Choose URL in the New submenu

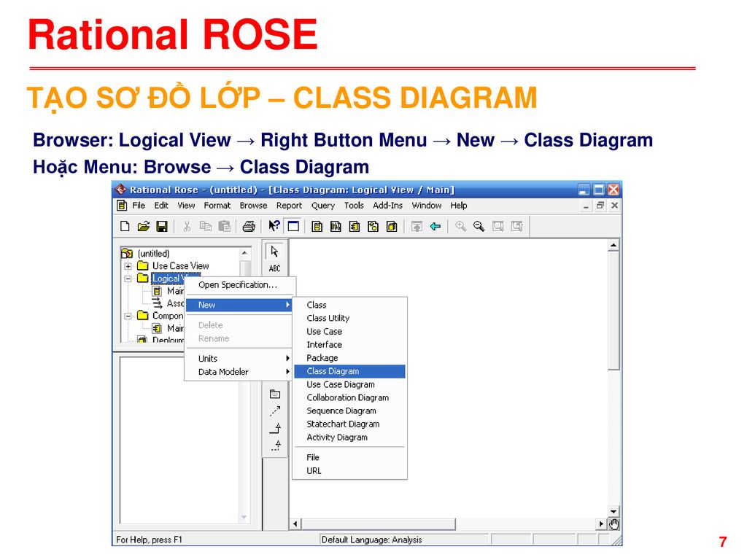(x=349, y=471)
